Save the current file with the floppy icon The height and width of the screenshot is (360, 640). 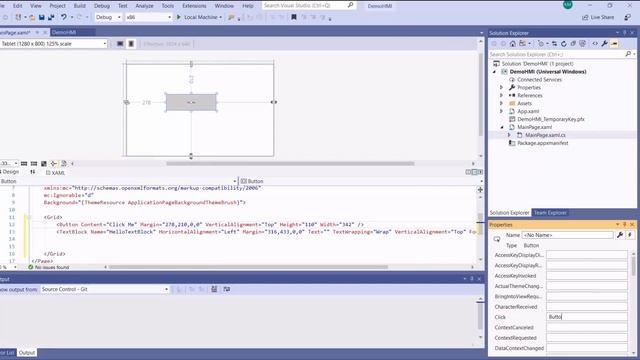click(42, 17)
